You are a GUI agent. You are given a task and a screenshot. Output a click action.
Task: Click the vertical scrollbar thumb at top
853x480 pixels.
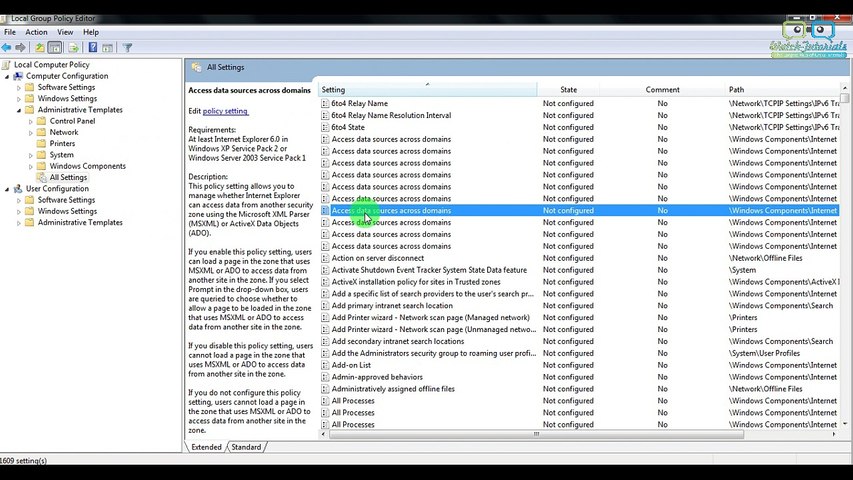click(844, 97)
